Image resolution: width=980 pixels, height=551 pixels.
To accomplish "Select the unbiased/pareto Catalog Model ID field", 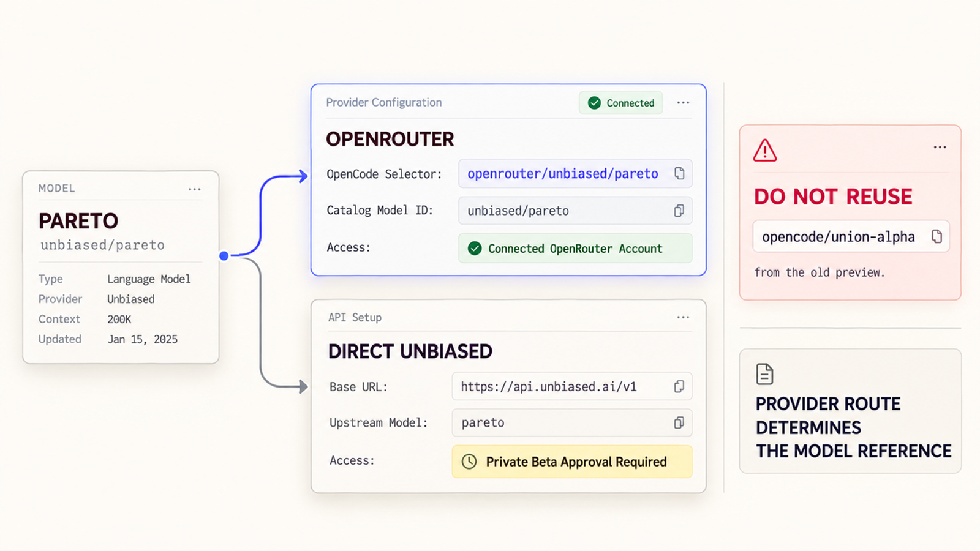I will pyautogui.click(x=575, y=211).
